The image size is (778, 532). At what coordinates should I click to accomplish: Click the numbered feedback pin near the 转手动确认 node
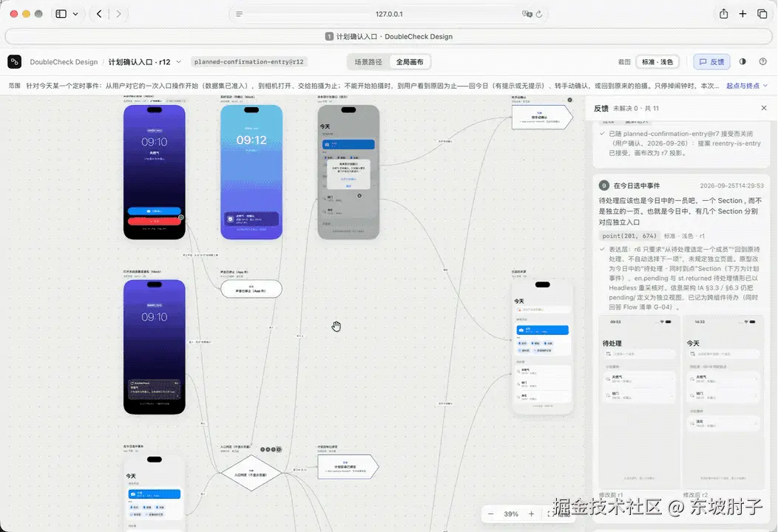569,100
